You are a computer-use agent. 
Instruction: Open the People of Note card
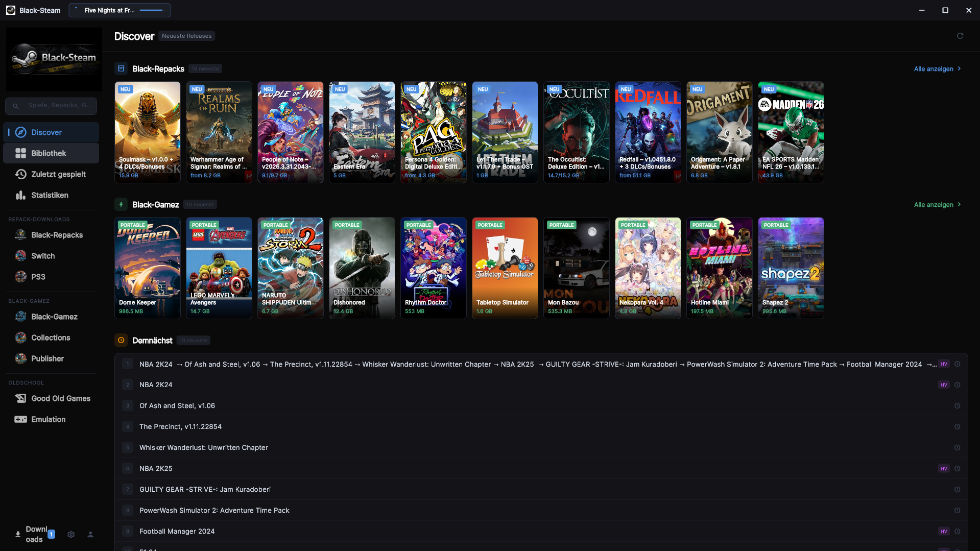click(291, 132)
